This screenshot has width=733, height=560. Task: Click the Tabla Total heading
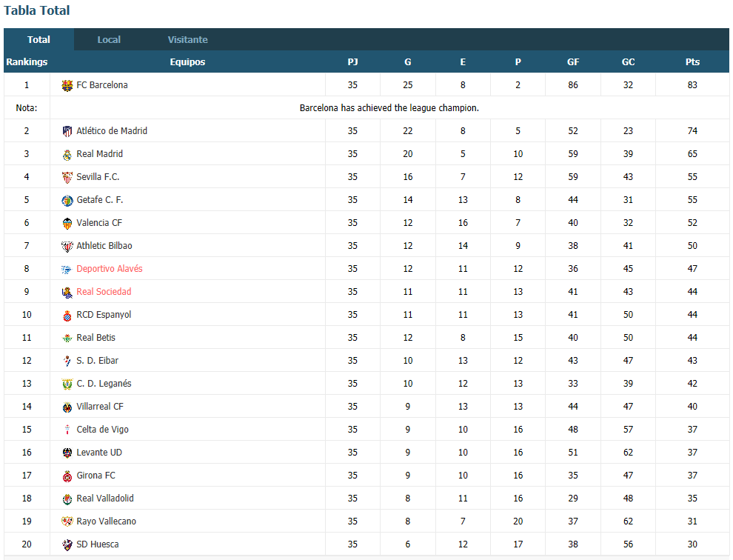pos(37,10)
